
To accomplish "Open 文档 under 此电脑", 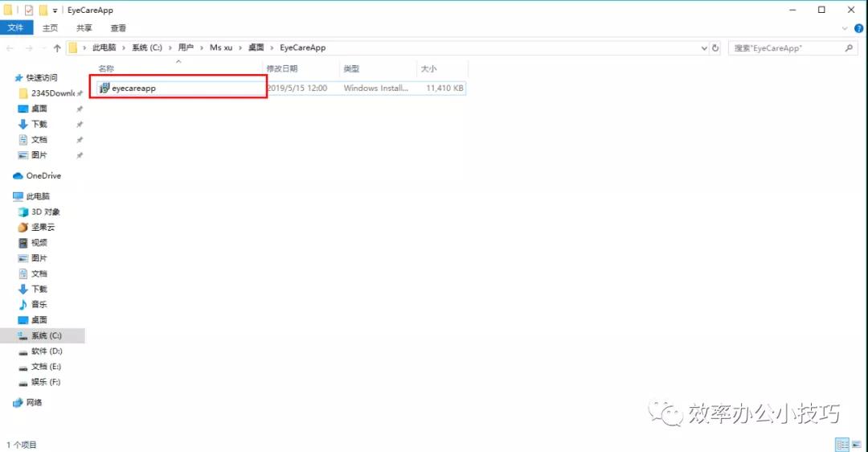I will point(39,273).
